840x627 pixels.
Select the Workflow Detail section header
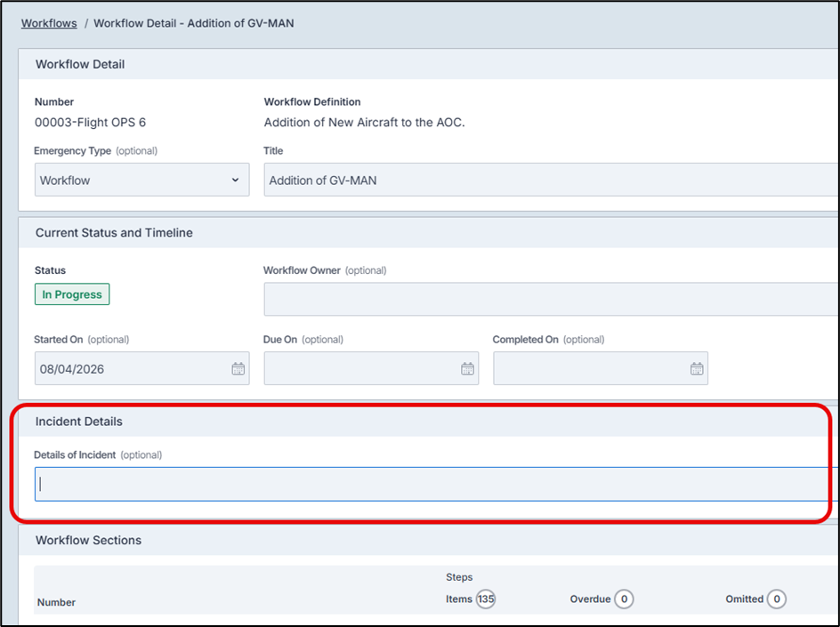point(80,64)
